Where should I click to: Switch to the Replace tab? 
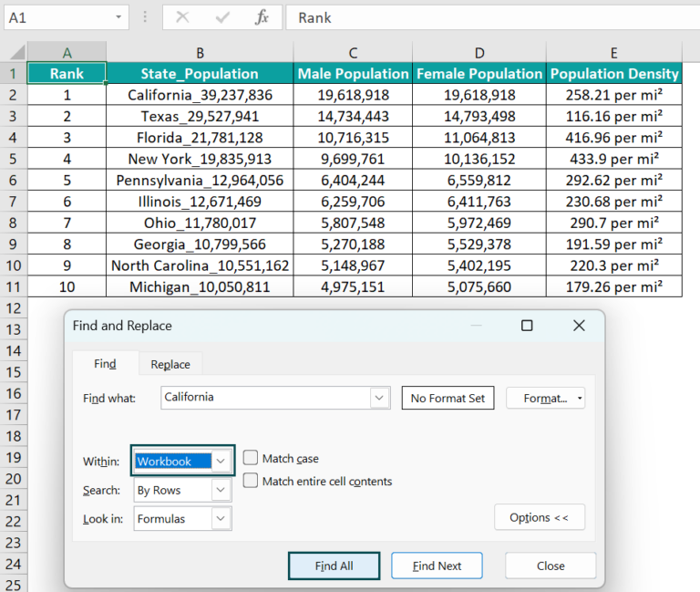pyautogui.click(x=170, y=364)
